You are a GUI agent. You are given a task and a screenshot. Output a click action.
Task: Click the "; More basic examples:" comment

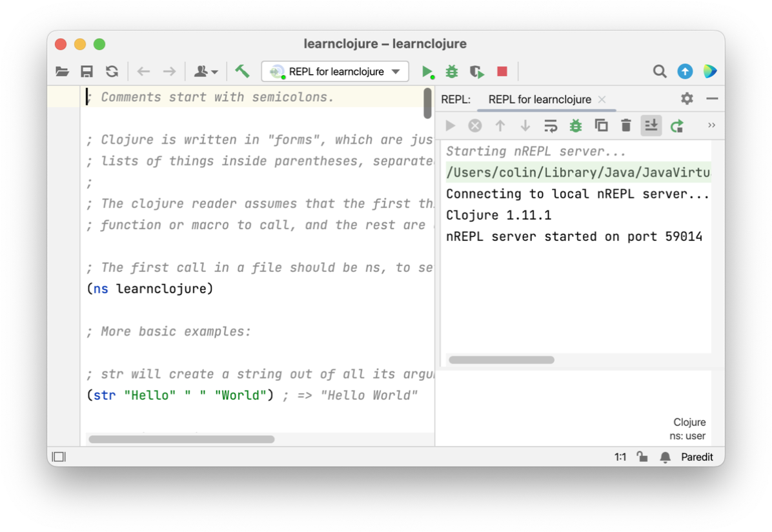(168, 331)
